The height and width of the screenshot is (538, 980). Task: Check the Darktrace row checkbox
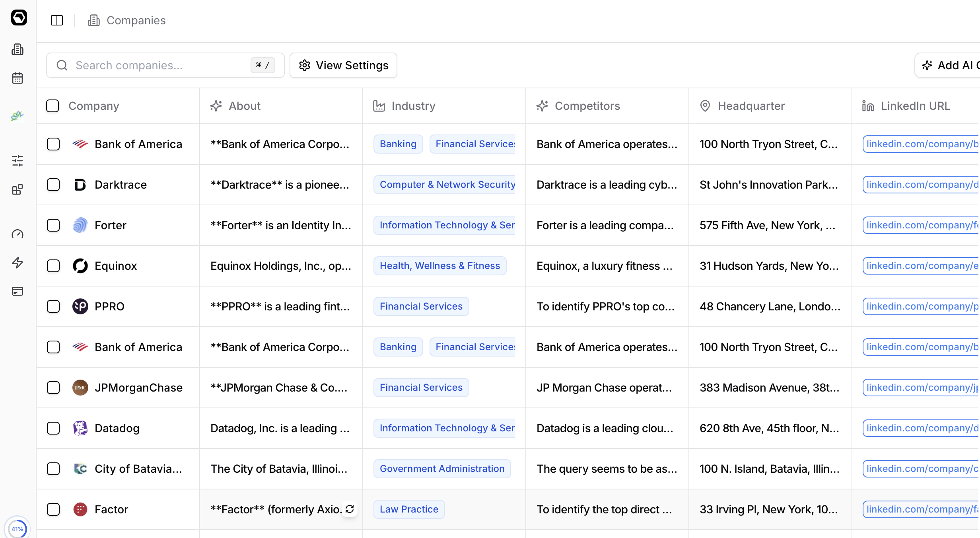53,185
